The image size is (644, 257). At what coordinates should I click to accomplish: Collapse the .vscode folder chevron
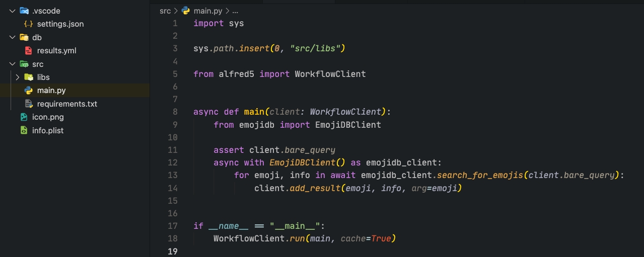tap(13, 11)
